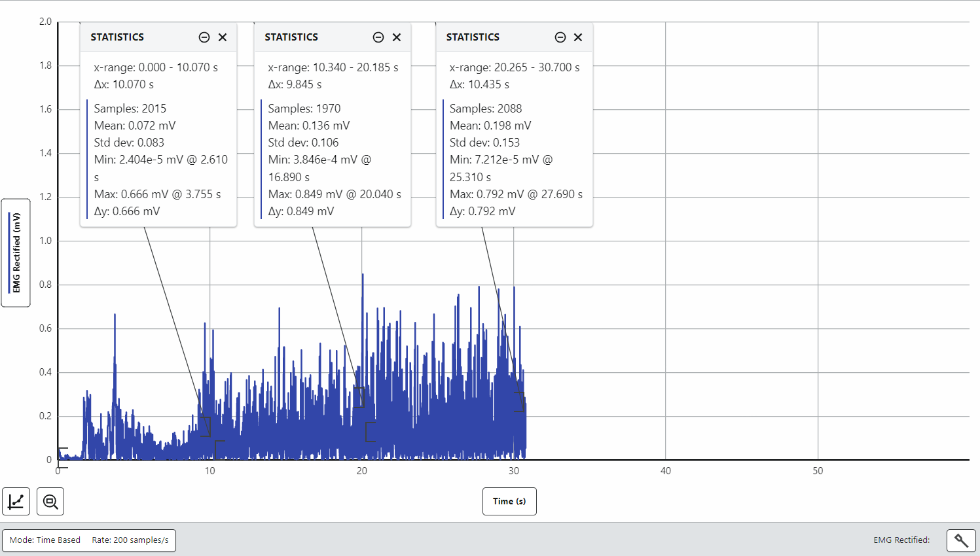Click 'Δy: 0.792 mV' text

pos(482,211)
